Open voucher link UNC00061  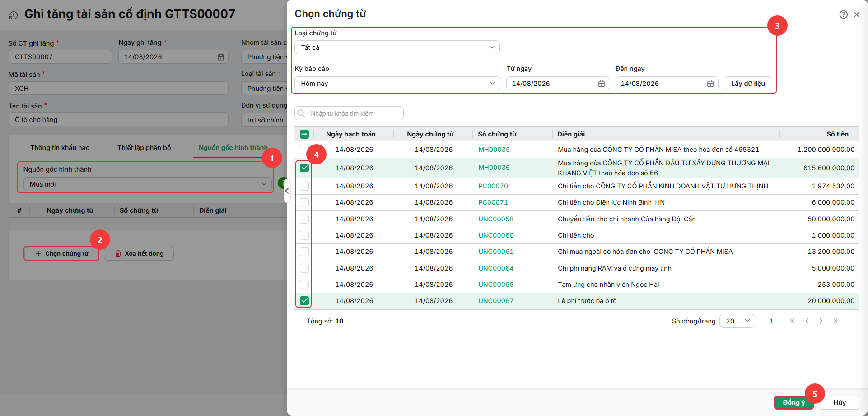496,252
